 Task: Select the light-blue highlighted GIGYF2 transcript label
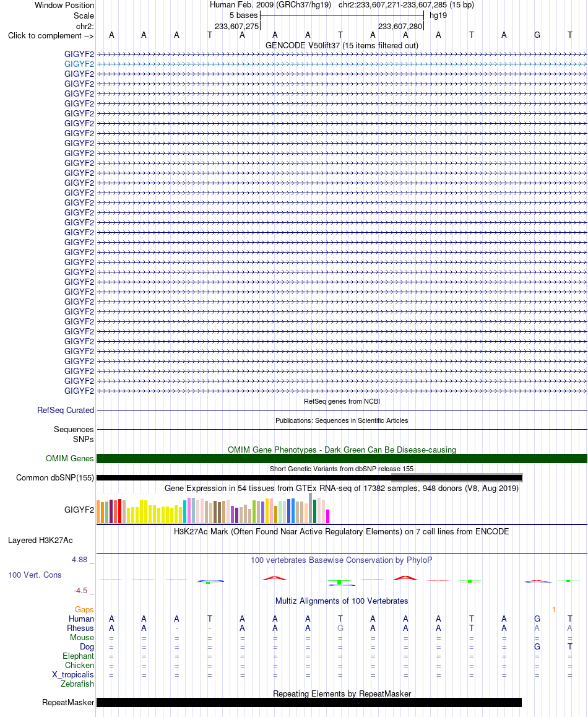coord(79,64)
